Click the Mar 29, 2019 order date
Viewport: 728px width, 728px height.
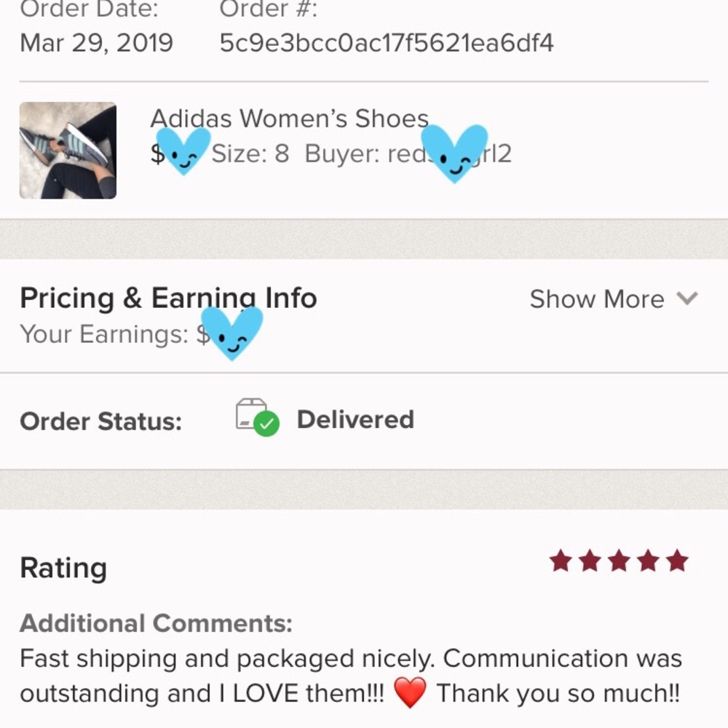click(x=97, y=43)
